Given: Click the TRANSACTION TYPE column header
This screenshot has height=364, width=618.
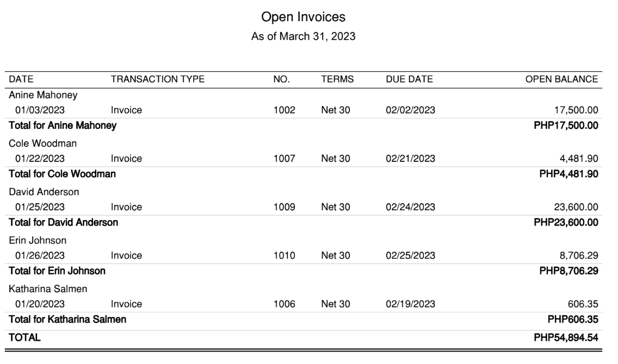Looking at the screenshot, I should (x=157, y=79).
